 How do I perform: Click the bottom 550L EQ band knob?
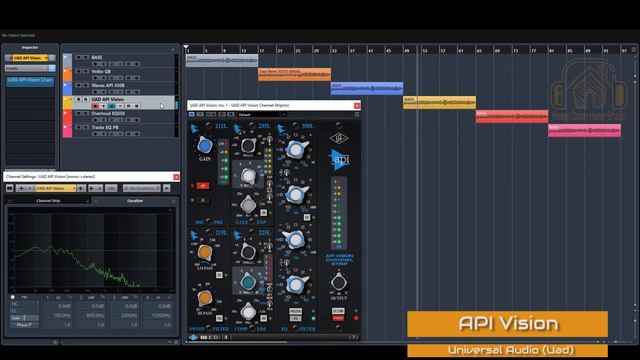[296, 284]
